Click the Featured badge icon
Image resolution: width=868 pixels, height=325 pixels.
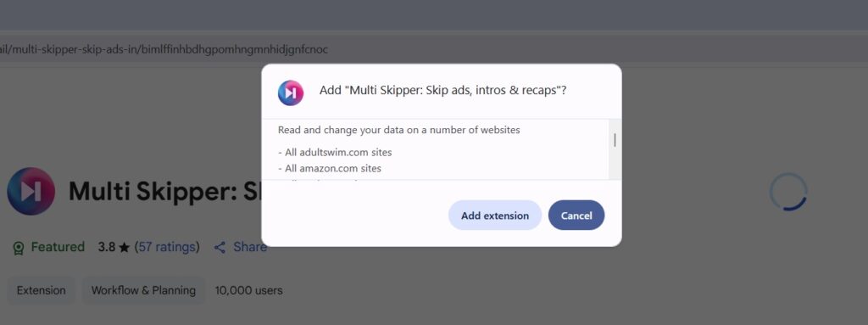(19, 247)
